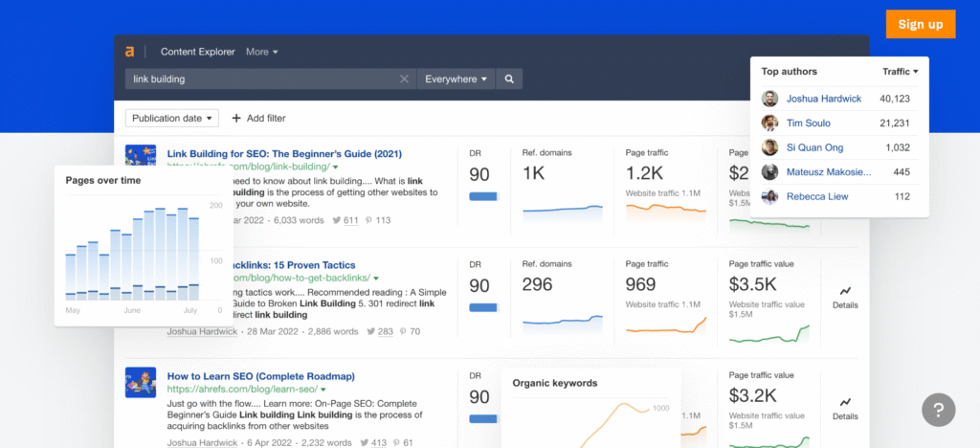The width and height of the screenshot is (980, 448).
Task: Open the Everywhere search scope dropdown
Action: (456, 78)
